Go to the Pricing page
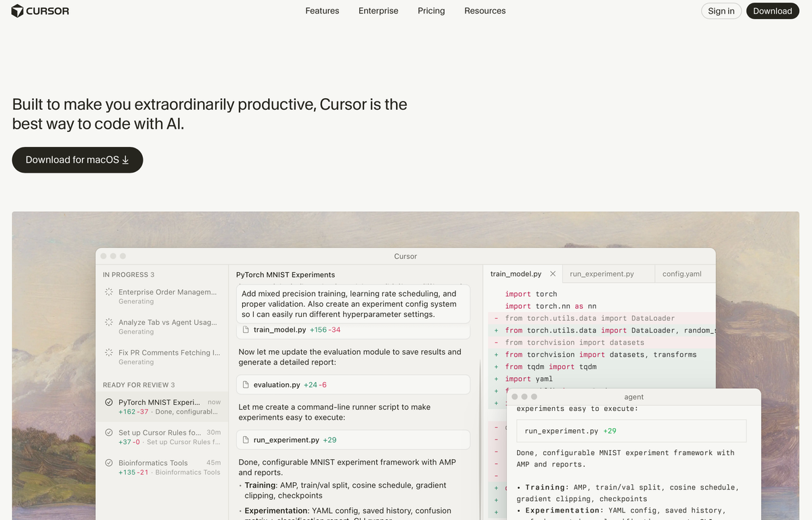The width and height of the screenshot is (812, 520). click(x=431, y=11)
